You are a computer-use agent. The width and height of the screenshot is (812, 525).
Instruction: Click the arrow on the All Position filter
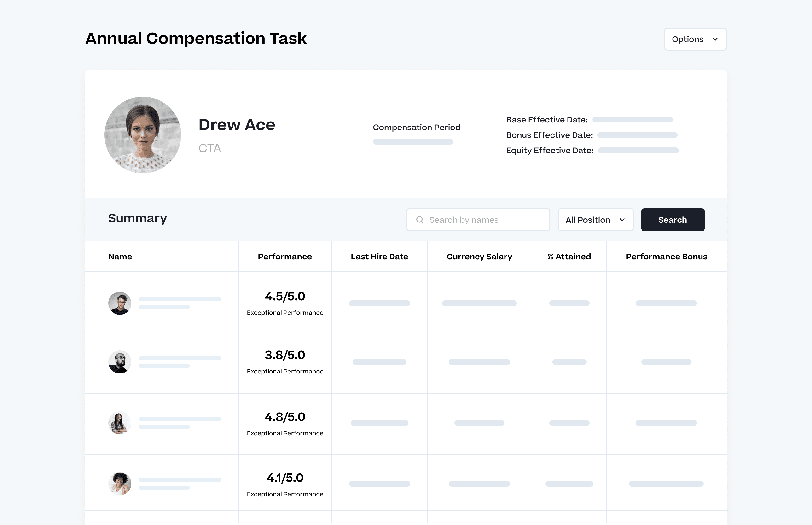(621, 220)
